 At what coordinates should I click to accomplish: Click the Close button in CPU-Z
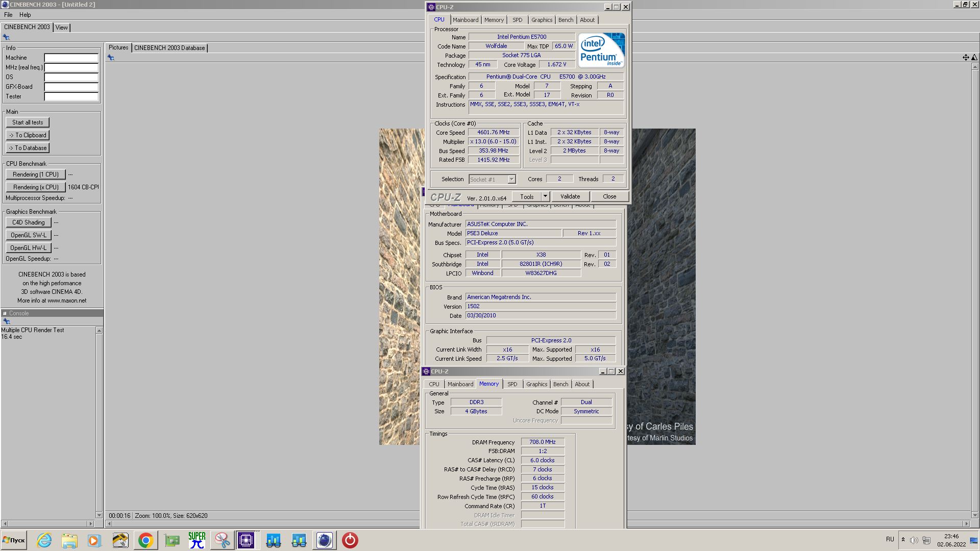pyautogui.click(x=609, y=196)
